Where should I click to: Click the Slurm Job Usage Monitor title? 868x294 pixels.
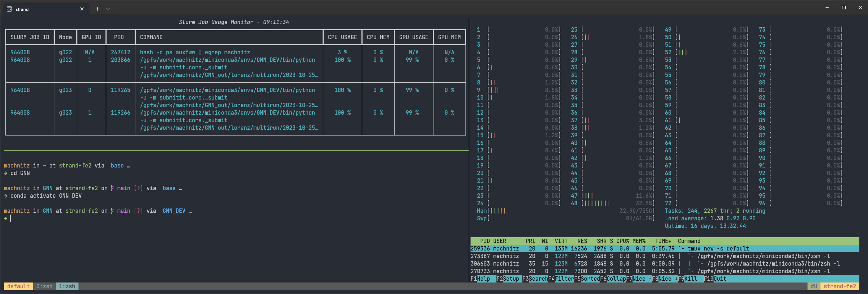[x=234, y=22]
